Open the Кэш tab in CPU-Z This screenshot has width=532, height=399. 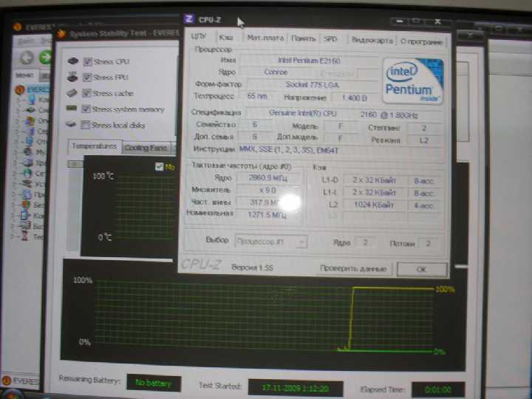tap(226, 38)
